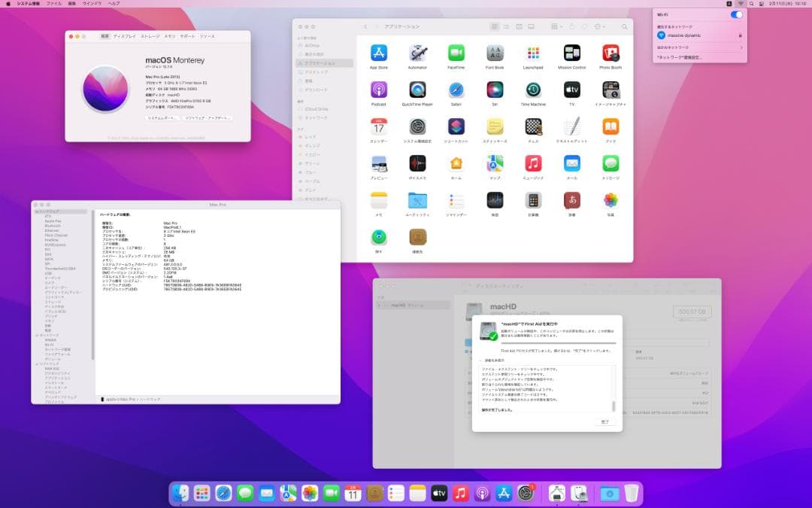Viewport: 812px width, 508px height.
Task: Click Music in the Dock
Action: click(x=461, y=493)
